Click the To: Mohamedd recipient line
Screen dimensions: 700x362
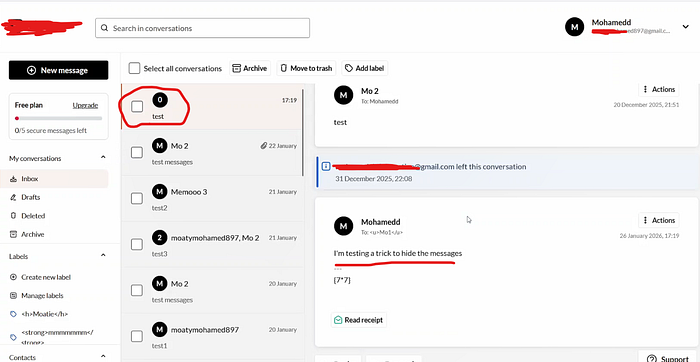(379, 101)
